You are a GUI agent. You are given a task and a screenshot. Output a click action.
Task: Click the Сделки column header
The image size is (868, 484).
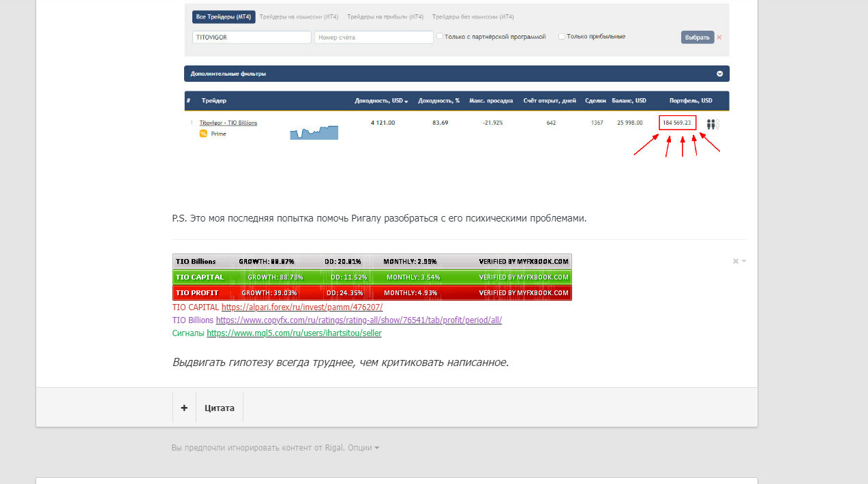pyautogui.click(x=595, y=101)
